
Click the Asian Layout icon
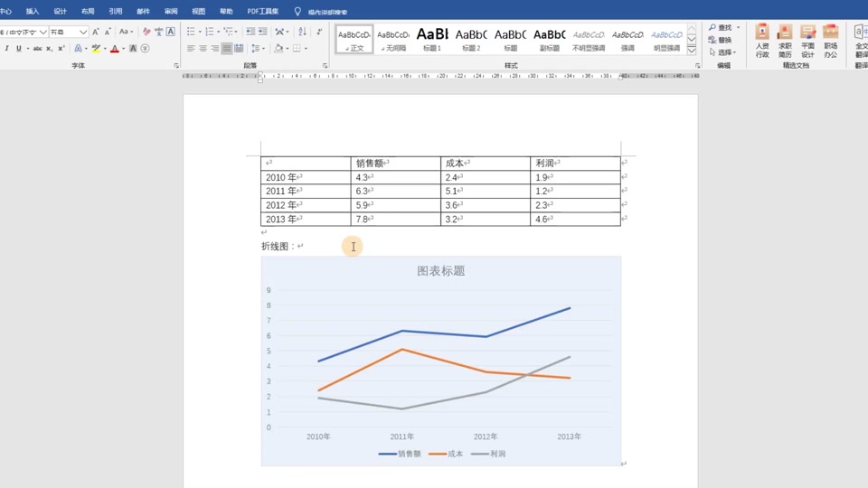tap(279, 33)
